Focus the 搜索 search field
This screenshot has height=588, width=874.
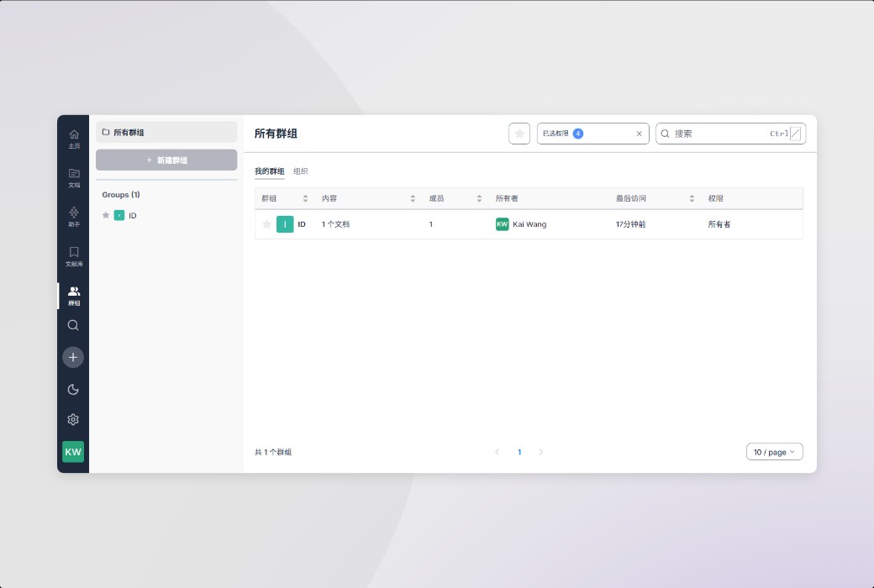[731, 134]
